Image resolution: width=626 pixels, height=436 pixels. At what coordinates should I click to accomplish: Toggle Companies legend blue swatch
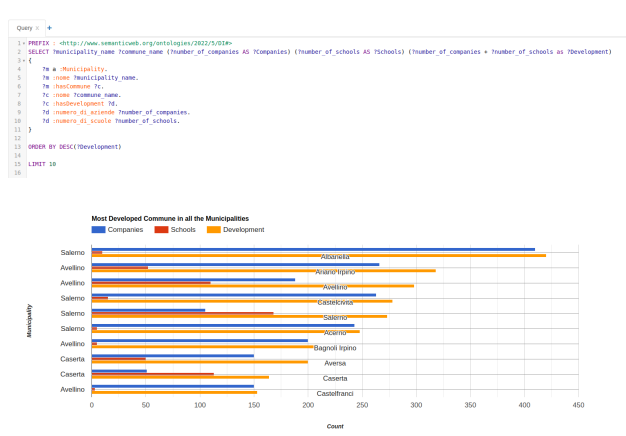pos(98,230)
